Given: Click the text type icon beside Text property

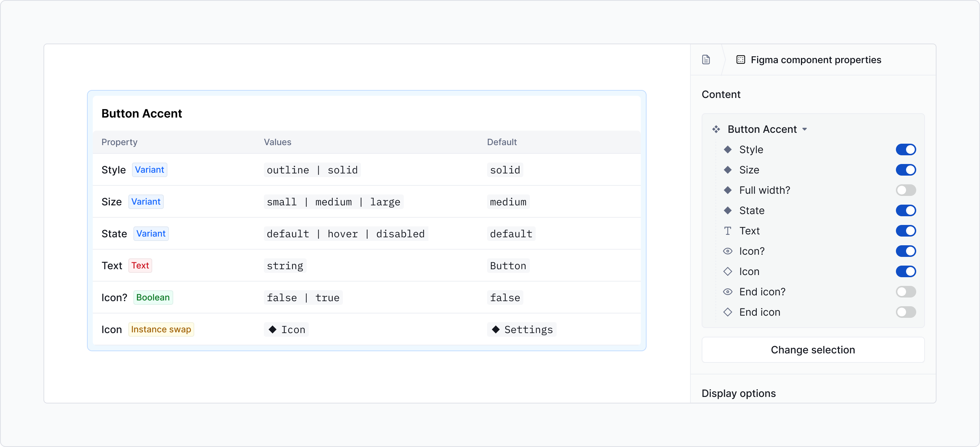Looking at the screenshot, I should (x=728, y=231).
